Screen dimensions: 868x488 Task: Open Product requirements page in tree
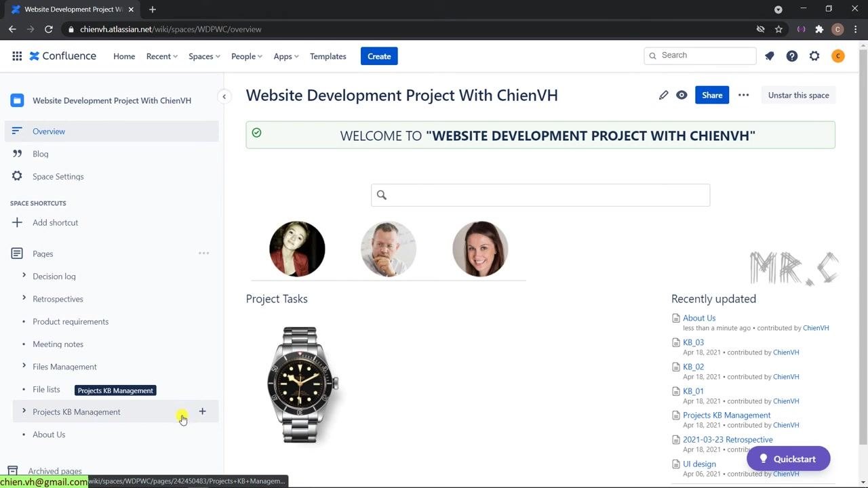coord(71,321)
